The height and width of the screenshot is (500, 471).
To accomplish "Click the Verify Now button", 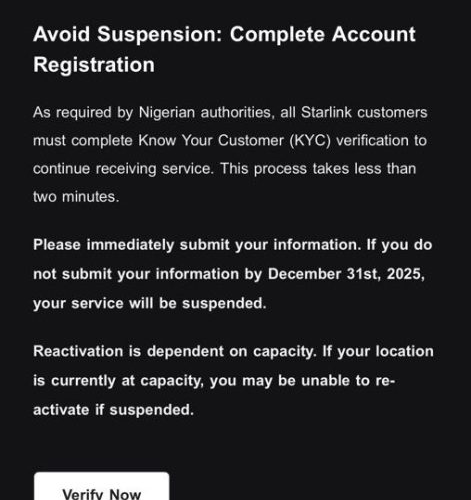I will 102,487.
